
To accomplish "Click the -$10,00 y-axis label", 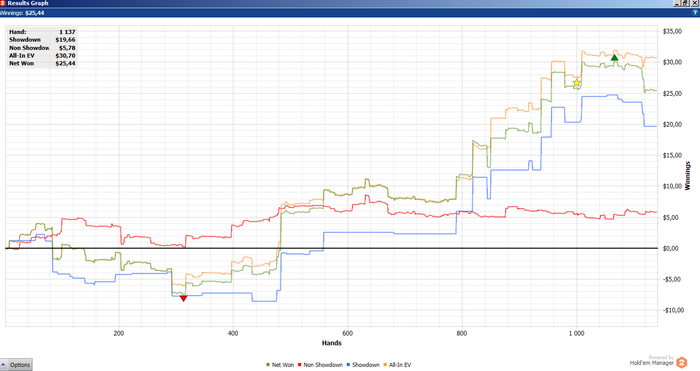I will 673,310.
